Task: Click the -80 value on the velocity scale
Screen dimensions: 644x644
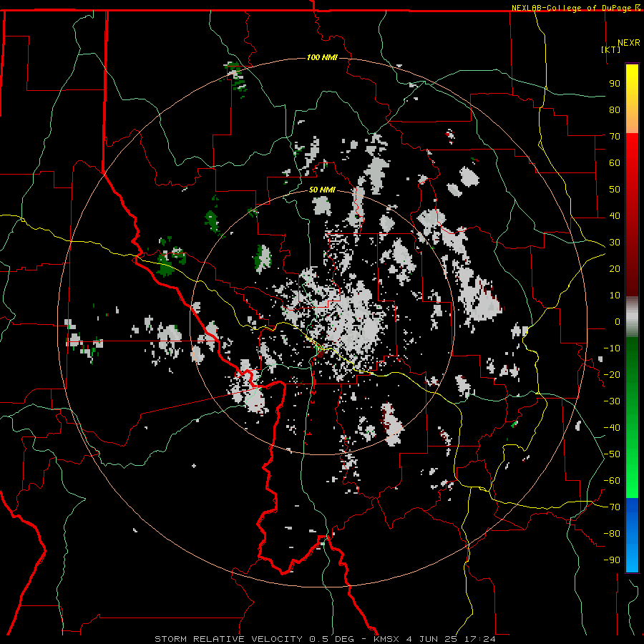Action: (612, 534)
